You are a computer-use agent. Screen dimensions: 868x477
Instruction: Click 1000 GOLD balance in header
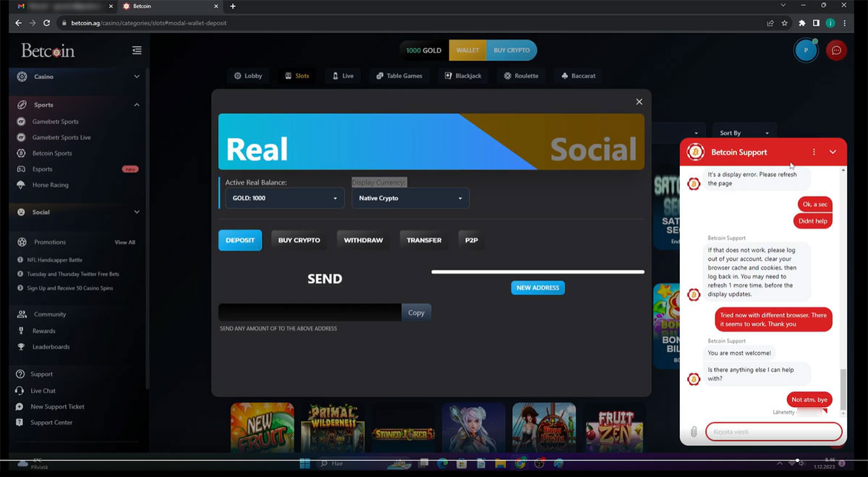tap(424, 51)
